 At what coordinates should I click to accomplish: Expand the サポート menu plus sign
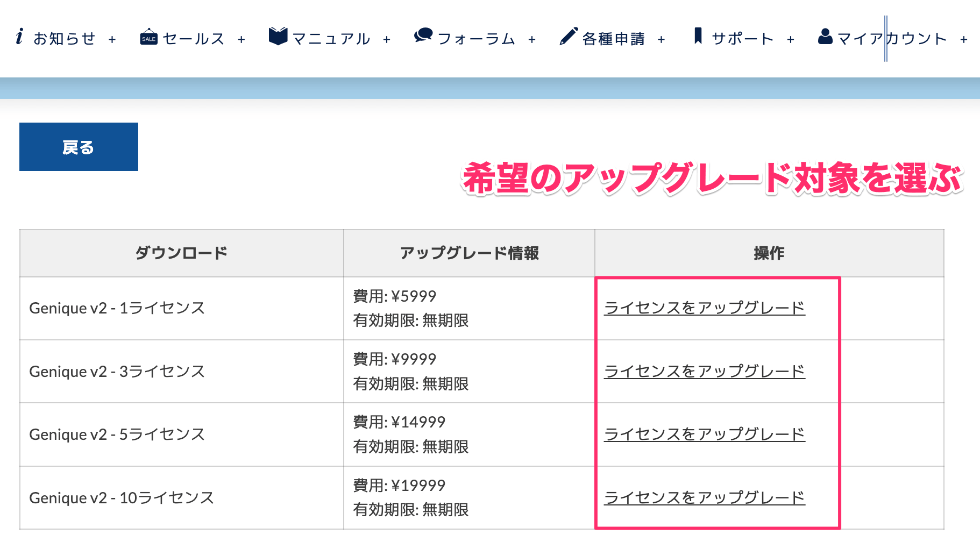791,39
